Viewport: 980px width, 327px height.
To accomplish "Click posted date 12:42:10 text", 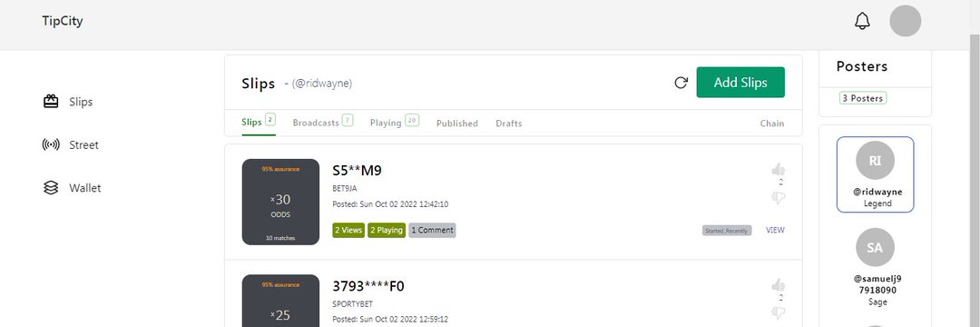I will click(390, 204).
